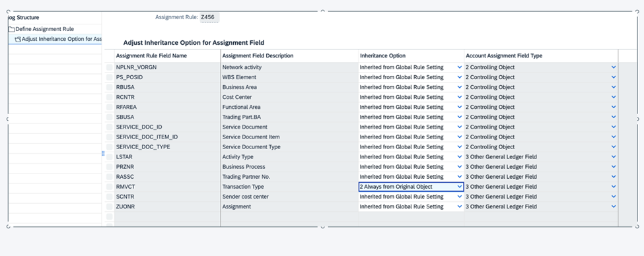Viewport: 644px width, 256px height.
Task: Click the Service Document Item description cell
Action: 289,137
